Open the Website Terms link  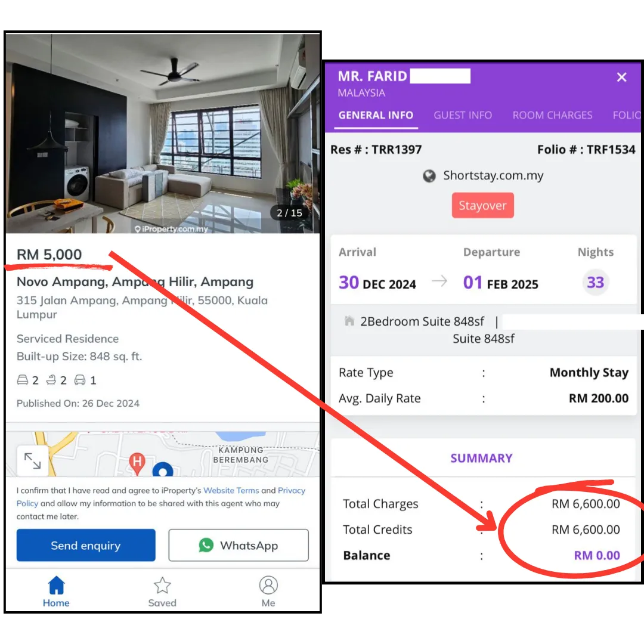[x=231, y=490]
